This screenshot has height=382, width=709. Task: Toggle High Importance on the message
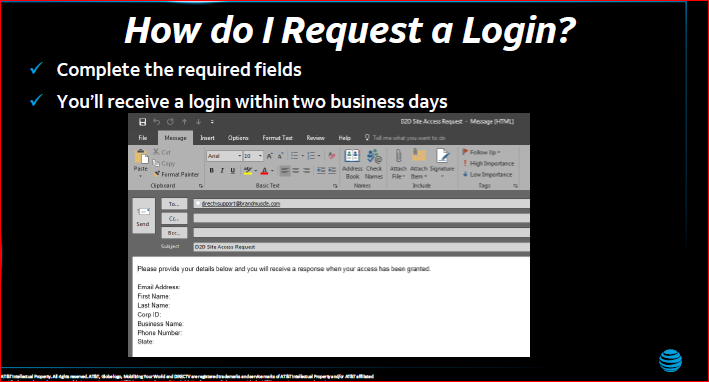[488, 163]
